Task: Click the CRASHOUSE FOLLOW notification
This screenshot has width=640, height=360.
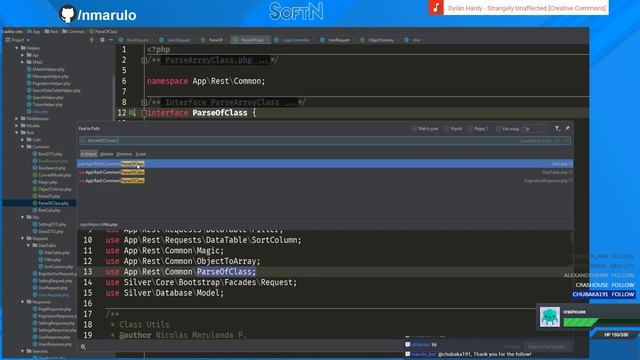Action: pyautogui.click(x=605, y=285)
